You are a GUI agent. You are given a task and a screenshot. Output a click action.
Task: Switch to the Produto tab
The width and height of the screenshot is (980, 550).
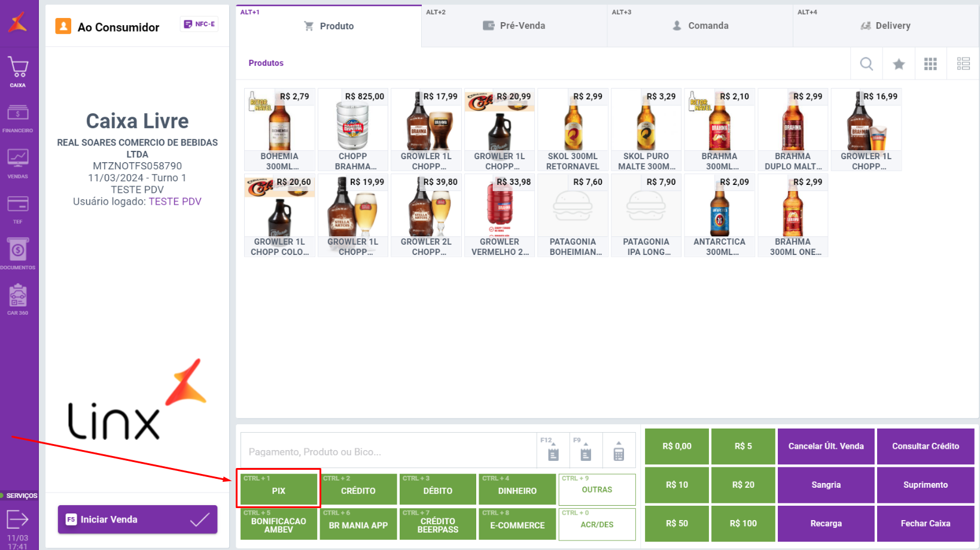tap(329, 26)
